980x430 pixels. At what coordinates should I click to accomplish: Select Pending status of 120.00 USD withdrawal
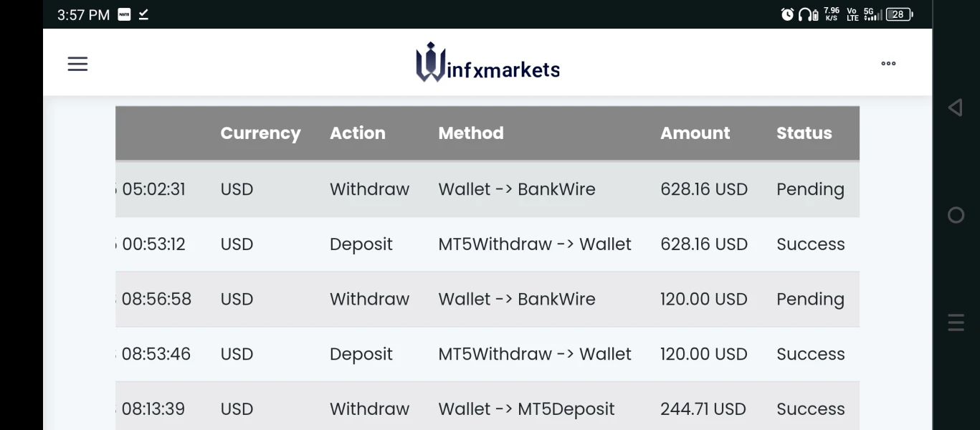click(810, 300)
